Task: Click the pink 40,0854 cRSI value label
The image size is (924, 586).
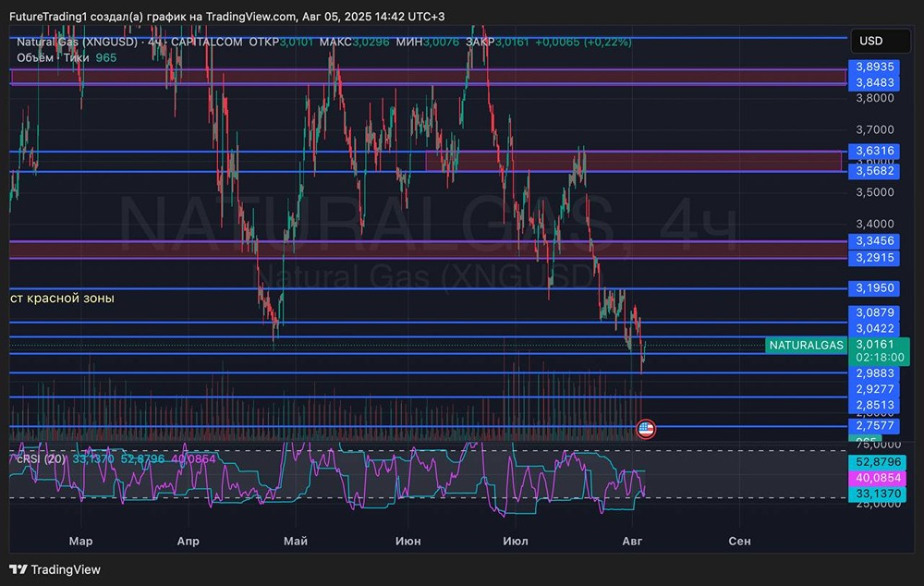Action: point(879,478)
